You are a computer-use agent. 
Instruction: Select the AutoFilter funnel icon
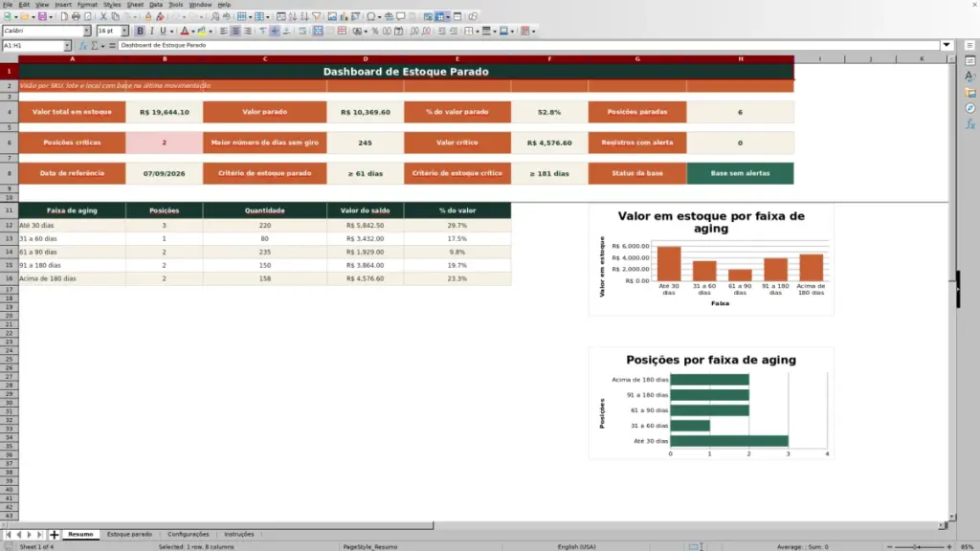pyautogui.click(x=316, y=16)
